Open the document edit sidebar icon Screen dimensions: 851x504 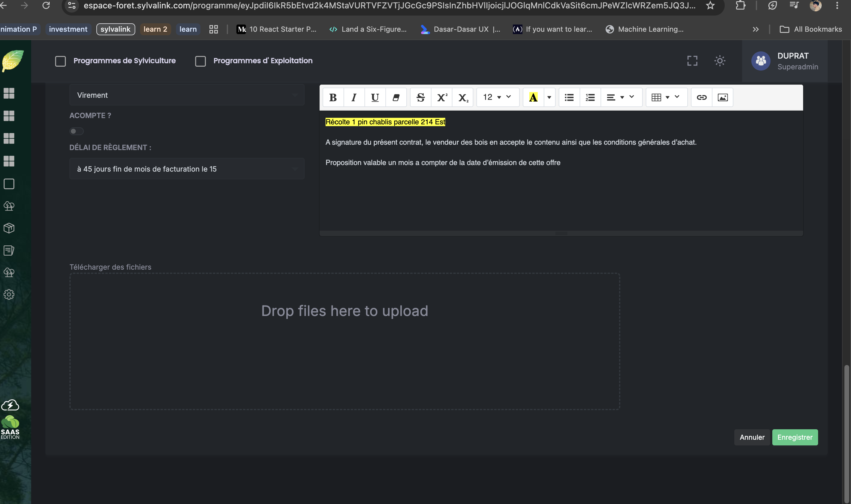[x=9, y=250]
